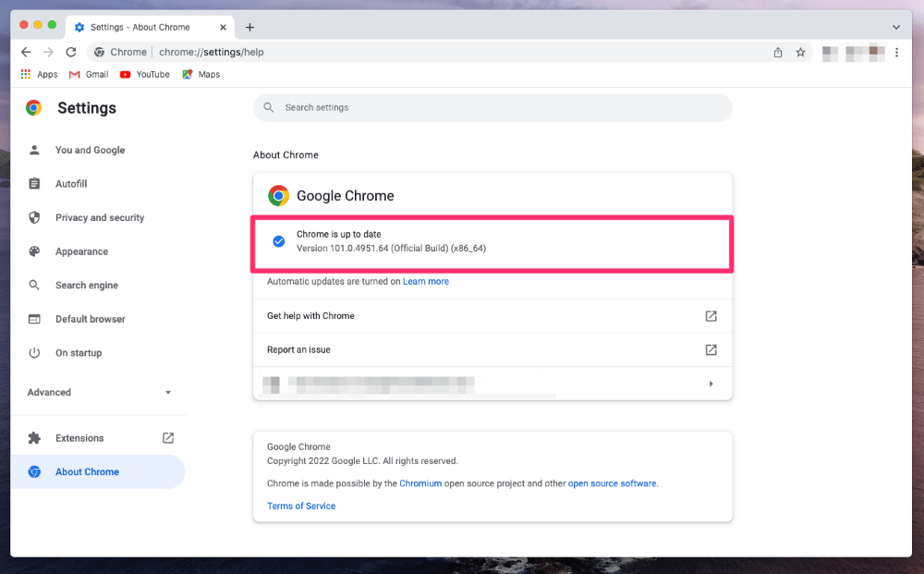Screen dimensions: 924x574
Task: Click the Privacy and security shield icon
Action: [34, 217]
